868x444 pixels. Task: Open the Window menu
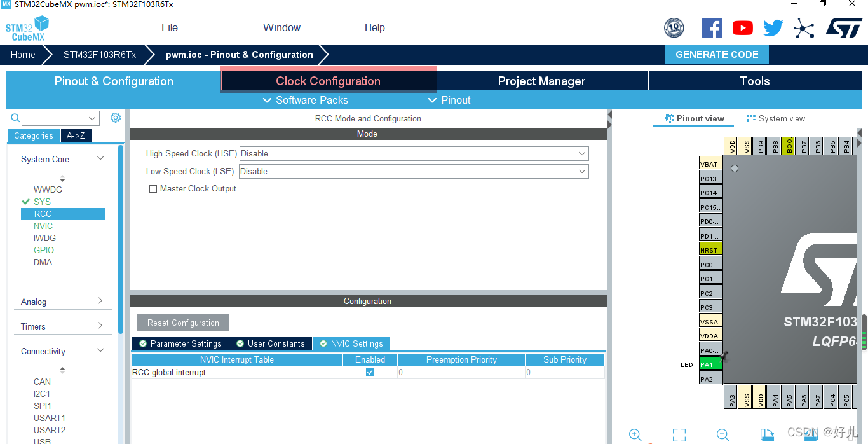click(x=282, y=27)
